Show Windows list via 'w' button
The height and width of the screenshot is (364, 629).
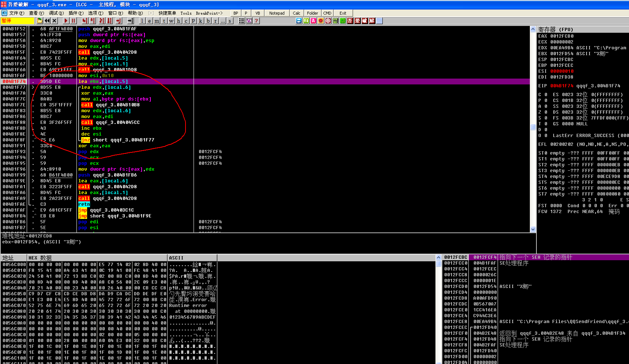point(171,21)
